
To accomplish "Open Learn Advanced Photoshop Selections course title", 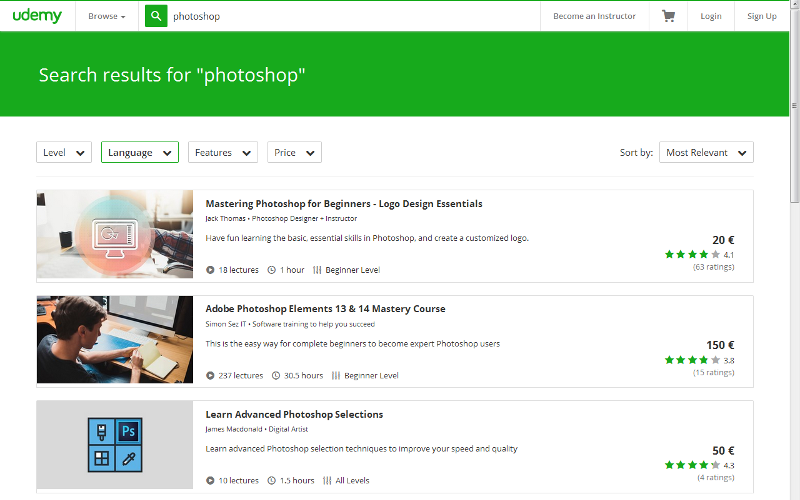I will pyautogui.click(x=294, y=414).
